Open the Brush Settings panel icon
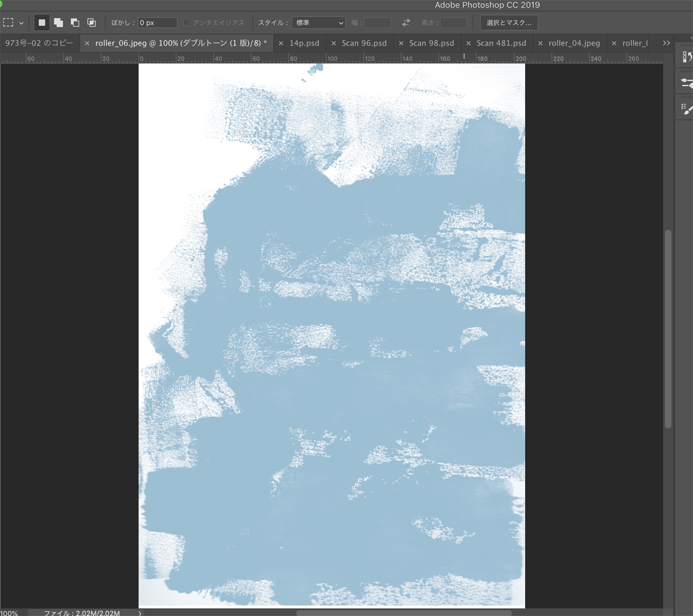Image resolution: width=693 pixels, height=616 pixels. 687,83
